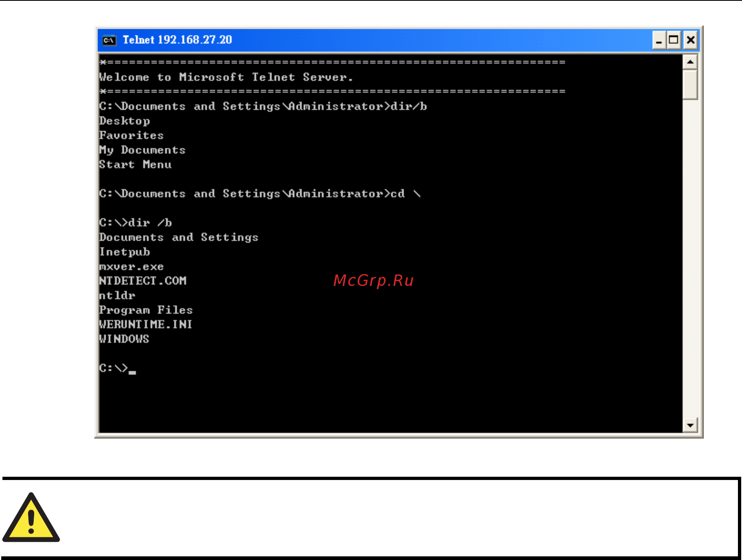Click the 'My Documents' directory entry
The image size is (742, 560).
[x=142, y=150]
